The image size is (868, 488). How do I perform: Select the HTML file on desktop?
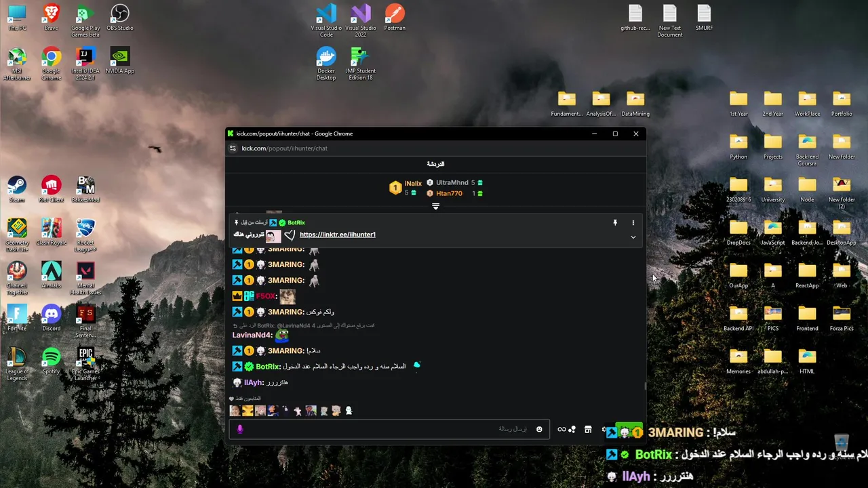click(x=807, y=361)
